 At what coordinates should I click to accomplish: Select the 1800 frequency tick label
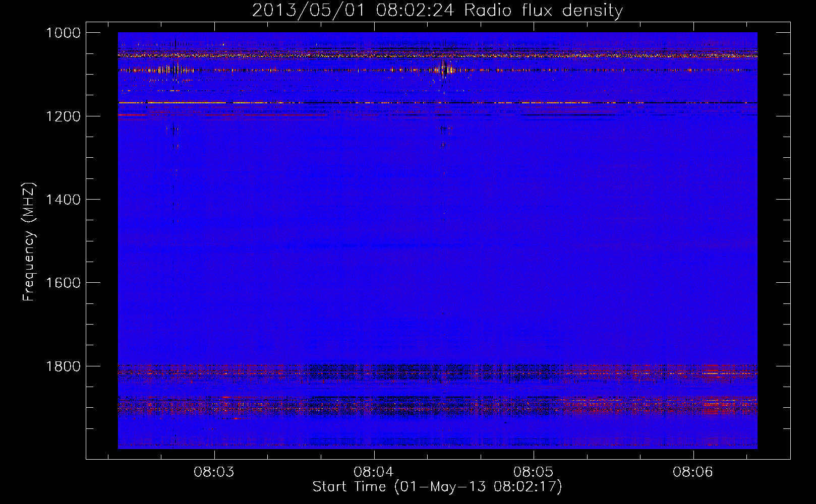(x=63, y=366)
